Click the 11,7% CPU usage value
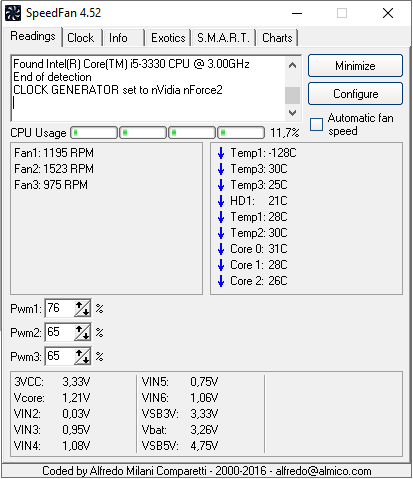 coord(285,133)
